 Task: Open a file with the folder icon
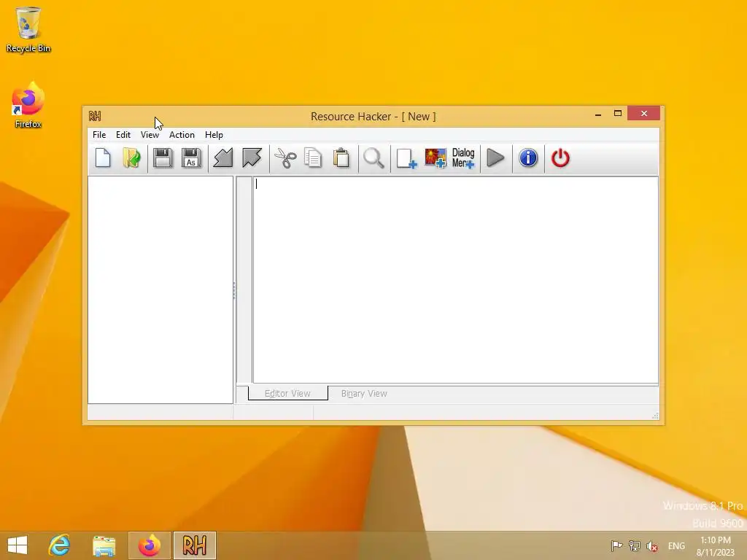point(131,158)
